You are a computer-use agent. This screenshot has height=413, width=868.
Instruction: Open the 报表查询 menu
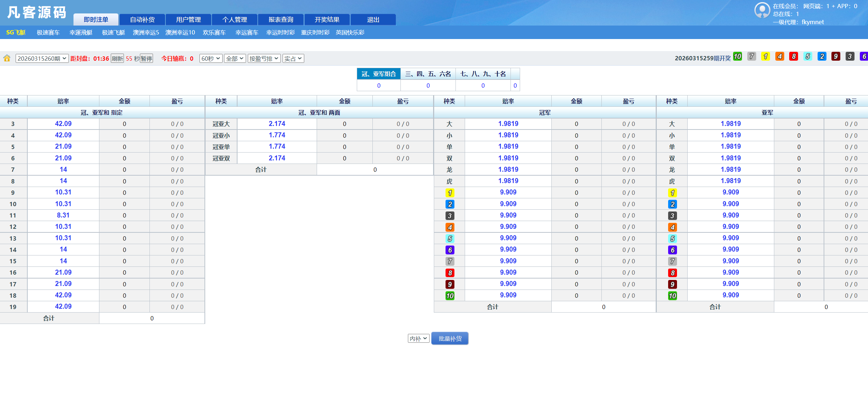[280, 20]
